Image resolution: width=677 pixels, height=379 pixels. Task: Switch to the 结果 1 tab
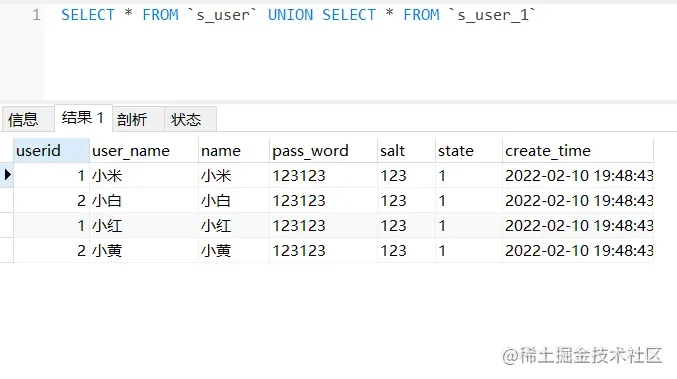tap(83, 118)
